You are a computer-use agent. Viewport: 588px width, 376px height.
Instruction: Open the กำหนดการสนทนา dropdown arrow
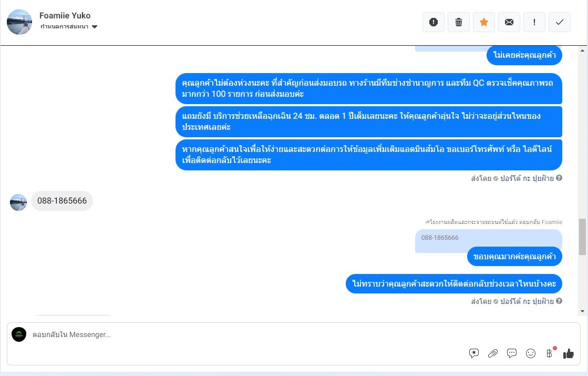click(x=95, y=27)
